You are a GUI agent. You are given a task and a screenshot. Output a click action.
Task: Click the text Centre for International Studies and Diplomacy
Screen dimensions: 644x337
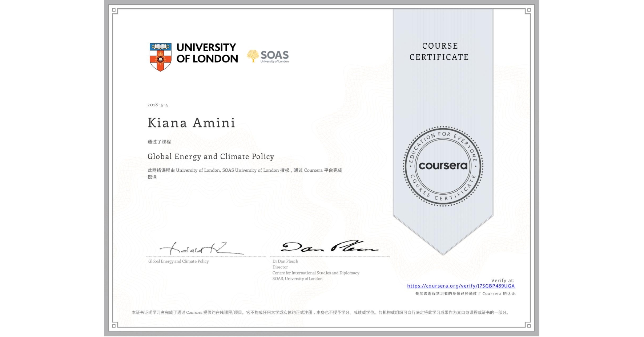(316, 273)
